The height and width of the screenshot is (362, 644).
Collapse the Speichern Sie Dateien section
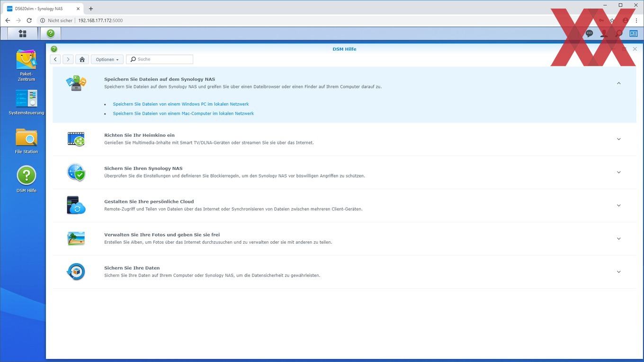618,83
